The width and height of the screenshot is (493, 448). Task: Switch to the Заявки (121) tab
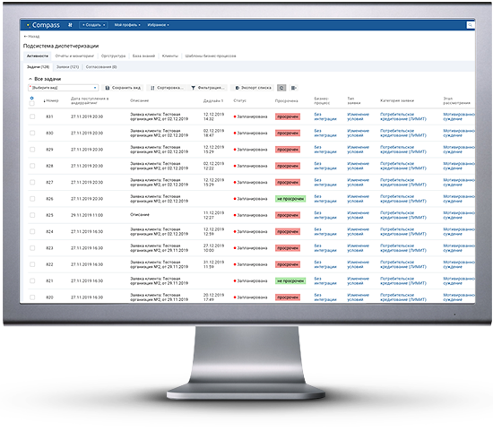coord(67,67)
